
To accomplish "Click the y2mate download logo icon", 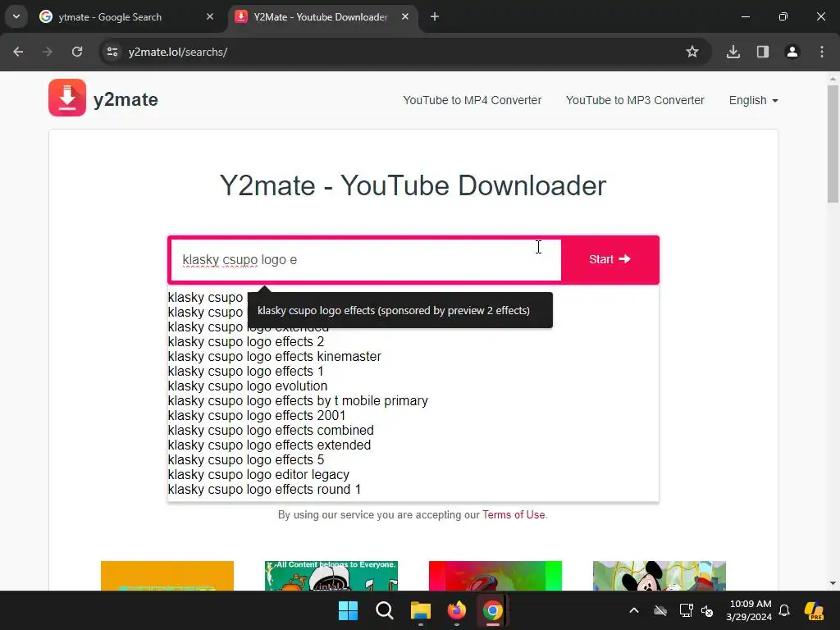I will (67, 98).
